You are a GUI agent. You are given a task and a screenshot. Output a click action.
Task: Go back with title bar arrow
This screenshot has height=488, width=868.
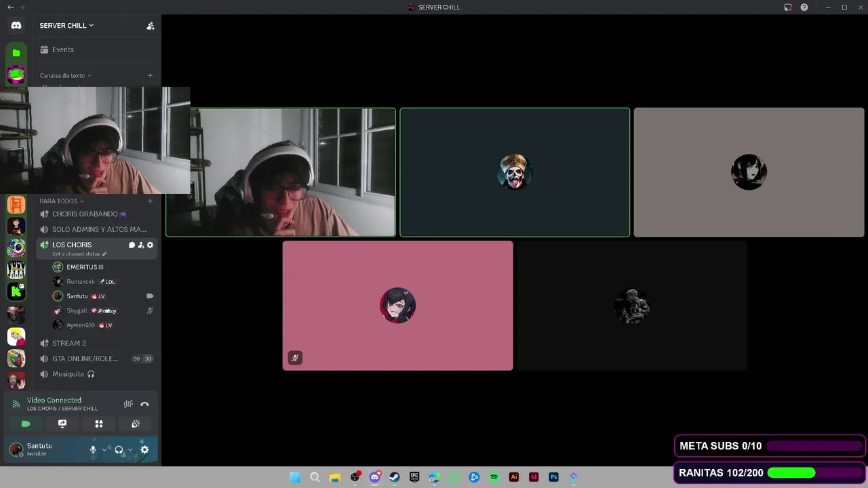click(x=10, y=7)
